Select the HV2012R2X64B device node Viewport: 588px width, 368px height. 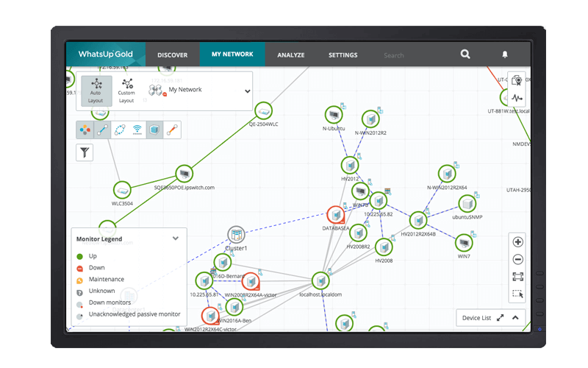418,220
